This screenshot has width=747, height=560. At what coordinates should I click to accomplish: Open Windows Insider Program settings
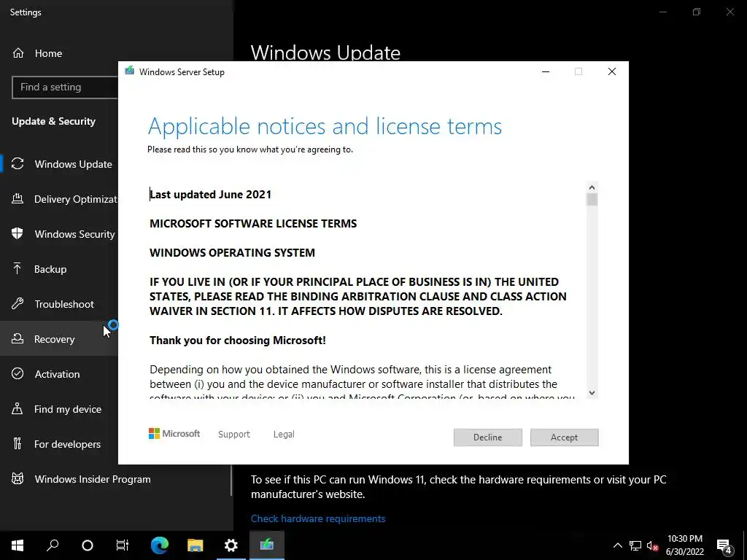click(x=115, y=479)
